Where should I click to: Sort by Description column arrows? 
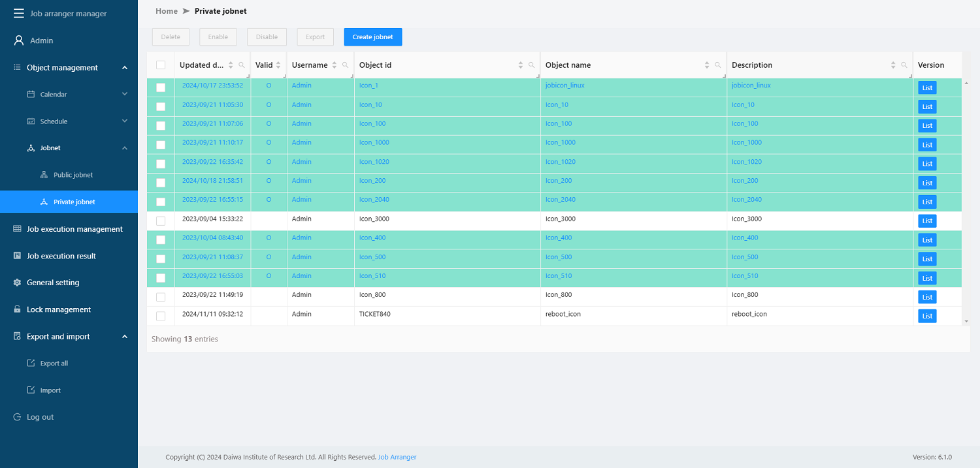[x=893, y=65]
